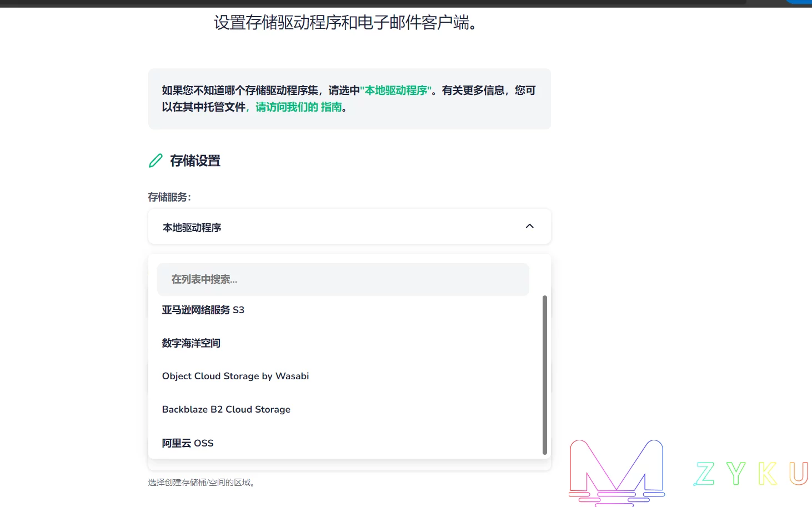The height and width of the screenshot is (507, 812).
Task: Click the 存储设置 section heading
Action: (x=195, y=161)
